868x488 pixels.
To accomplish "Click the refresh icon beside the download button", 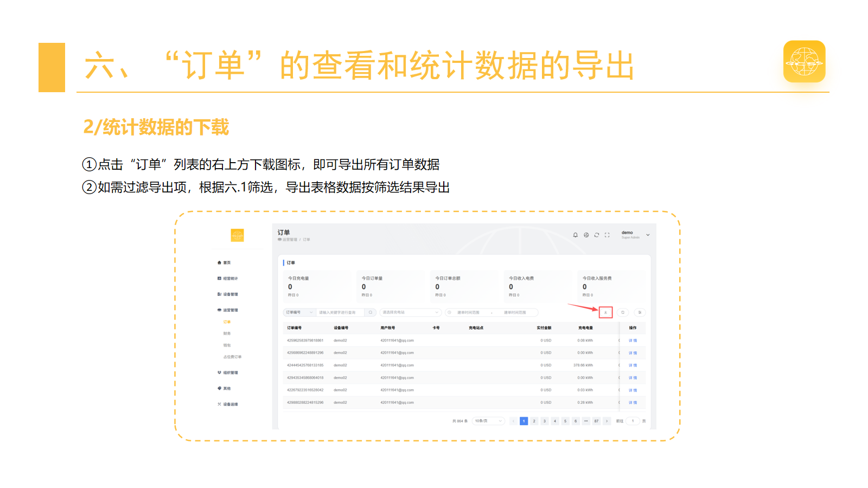I will [x=623, y=312].
